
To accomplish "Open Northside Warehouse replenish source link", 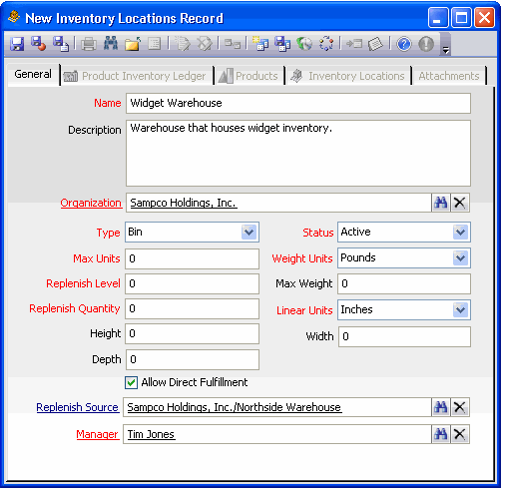I will 234,407.
